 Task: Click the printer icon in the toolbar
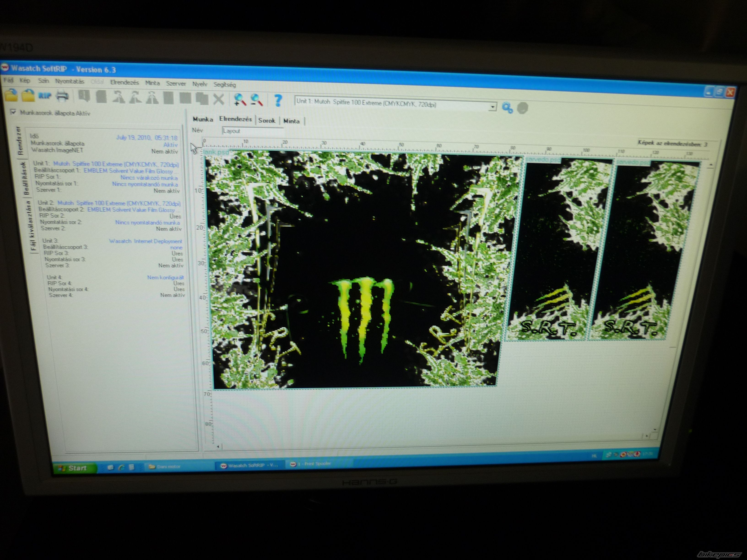pyautogui.click(x=62, y=96)
